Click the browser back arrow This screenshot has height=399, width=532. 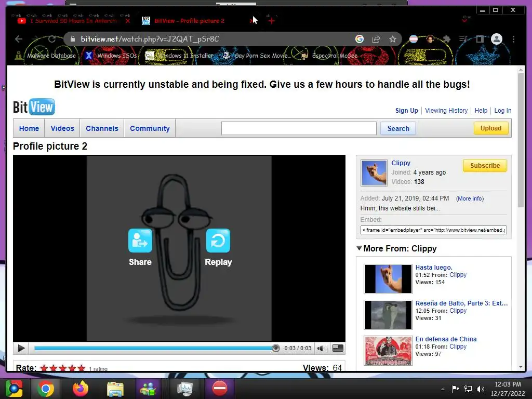(x=19, y=39)
